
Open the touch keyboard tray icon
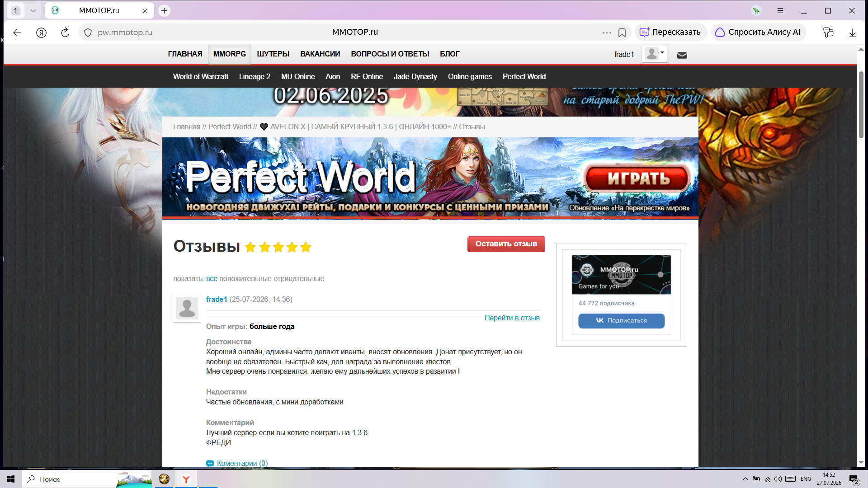[791, 479]
